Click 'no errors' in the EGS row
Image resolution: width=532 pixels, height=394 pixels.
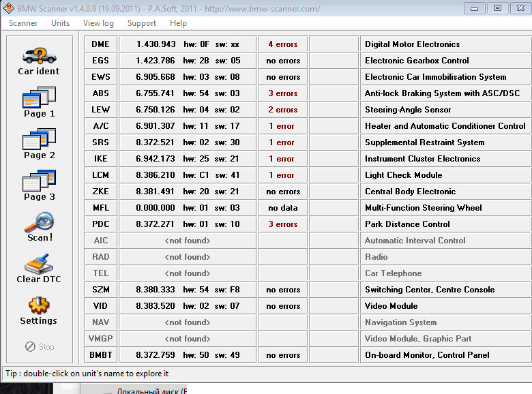tap(283, 61)
